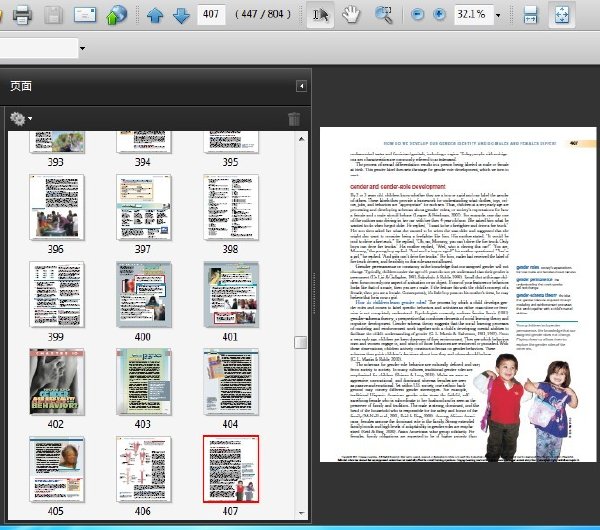Click the Email envelope icon

pyautogui.click(x=85, y=15)
